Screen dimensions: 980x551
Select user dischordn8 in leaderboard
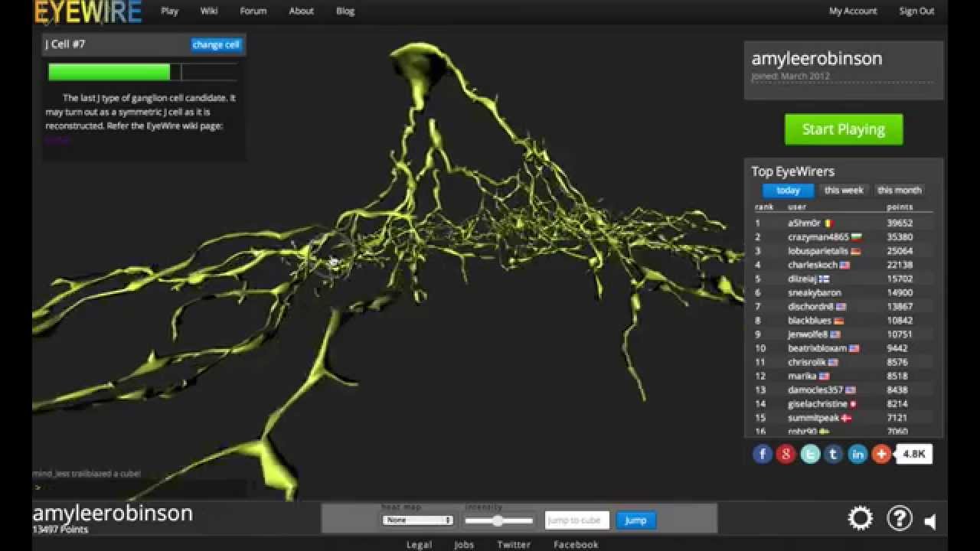point(811,306)
